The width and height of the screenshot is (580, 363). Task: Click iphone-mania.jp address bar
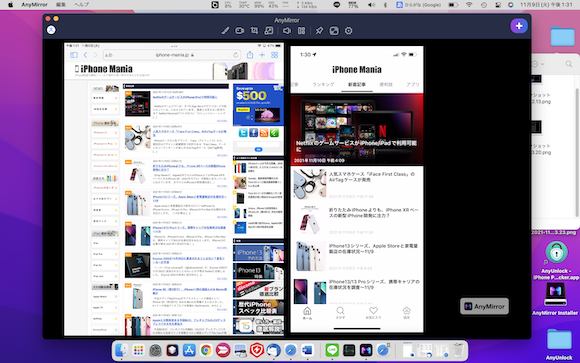click(172, 55)
